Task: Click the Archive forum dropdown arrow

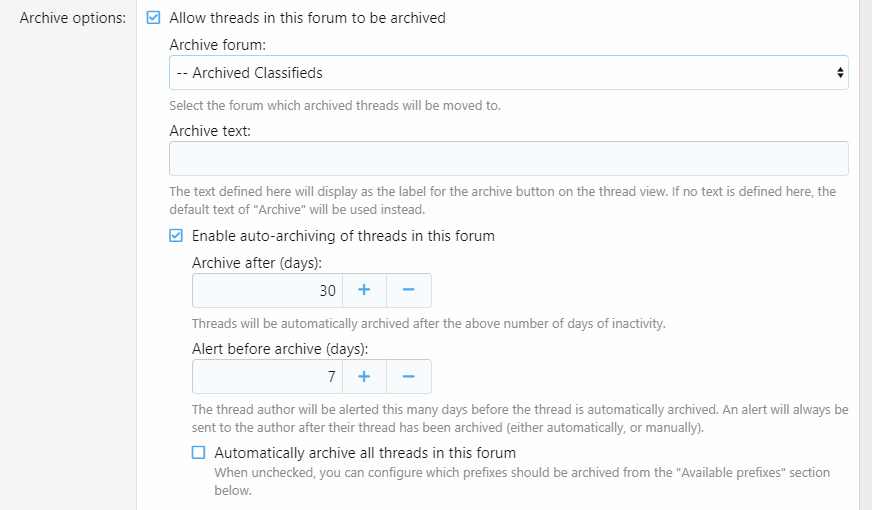Action: pos(840,73)
